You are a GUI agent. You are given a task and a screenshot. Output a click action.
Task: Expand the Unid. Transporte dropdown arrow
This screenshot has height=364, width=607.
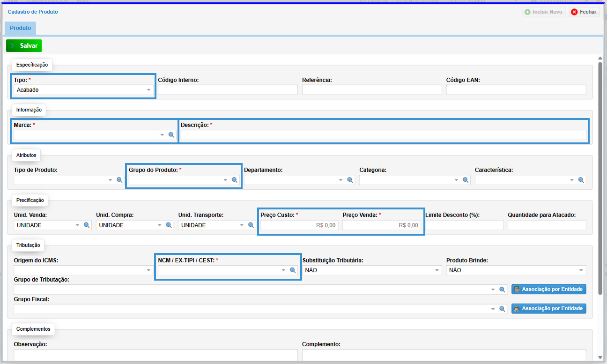tap(242, 225)
